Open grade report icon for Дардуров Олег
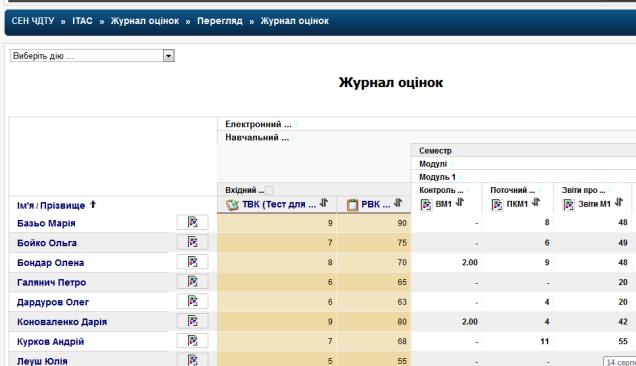636x366 pixels. pyautogui.click(x=193, y=301)
